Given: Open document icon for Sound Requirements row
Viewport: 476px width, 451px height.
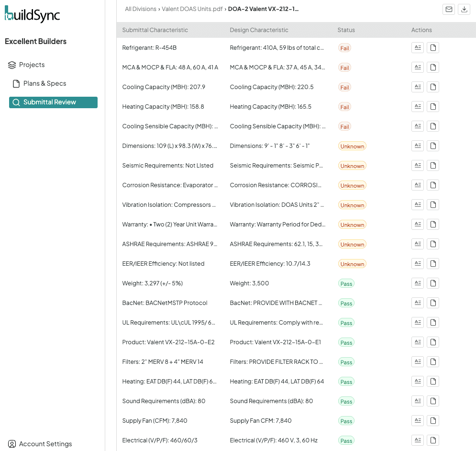Looking at the screenshot, I should (433, 401).
